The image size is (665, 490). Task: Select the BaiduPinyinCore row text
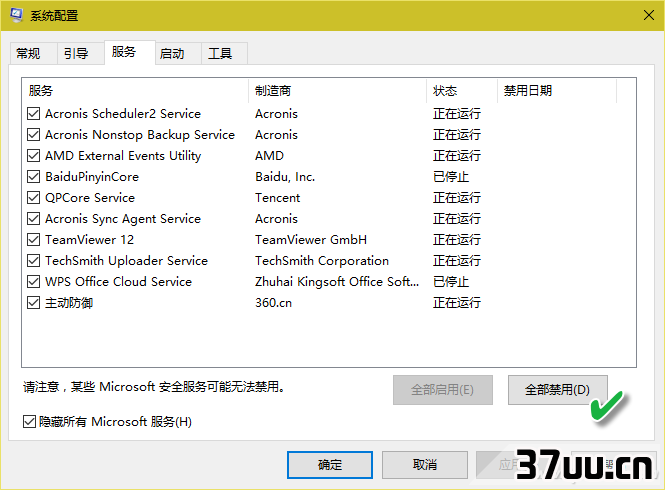92,176
